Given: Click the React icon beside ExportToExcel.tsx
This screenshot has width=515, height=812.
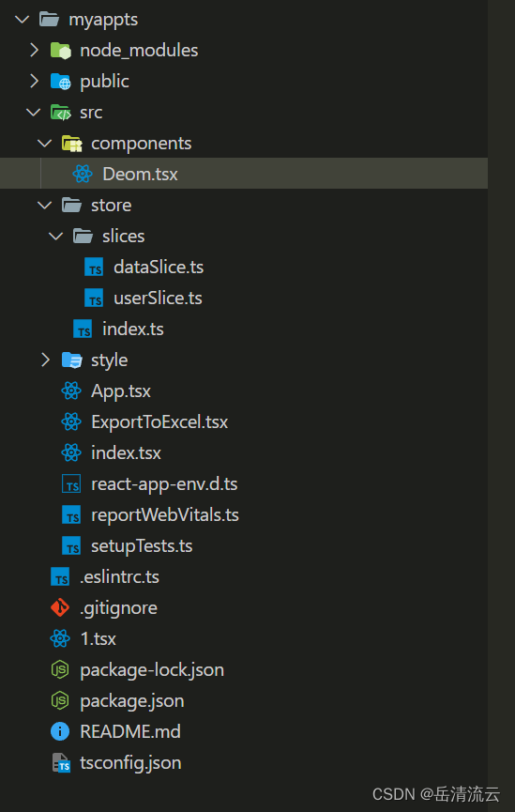Looking at the screenshot, I should coord(71,422).
